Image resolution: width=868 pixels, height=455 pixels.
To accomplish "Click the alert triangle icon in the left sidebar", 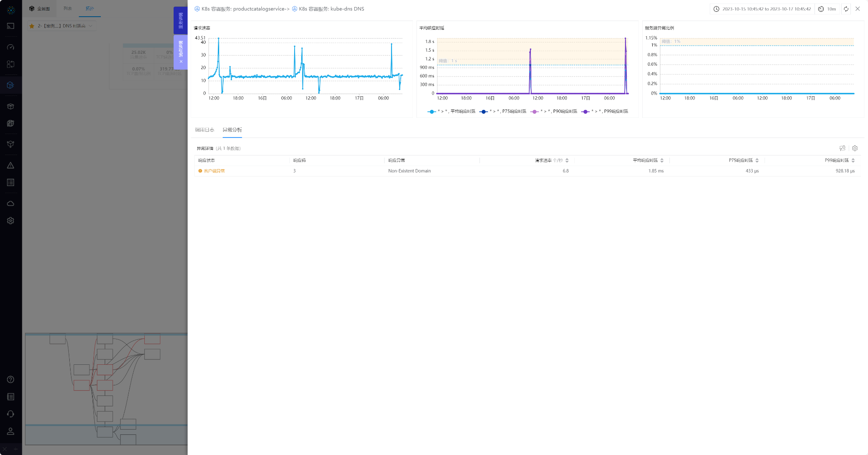I will [11, 166].
